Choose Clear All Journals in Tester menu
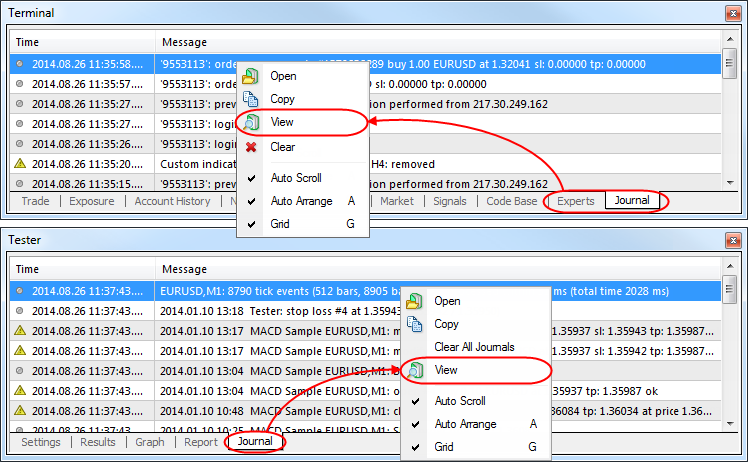Image resolution: width=748 pixels, height=462 pixels. 474,347
